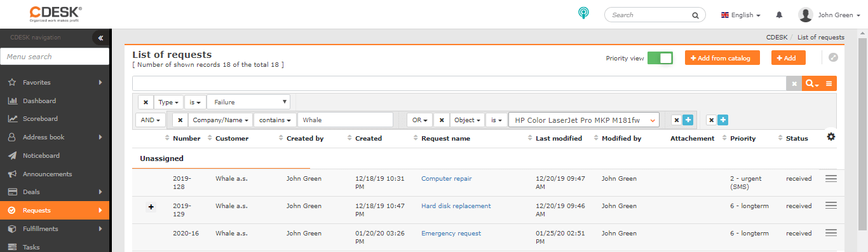The width and height of the screenshot is (868, 252).
Task: Open the Failure value dropdown
Action: [x=248, y=102]
